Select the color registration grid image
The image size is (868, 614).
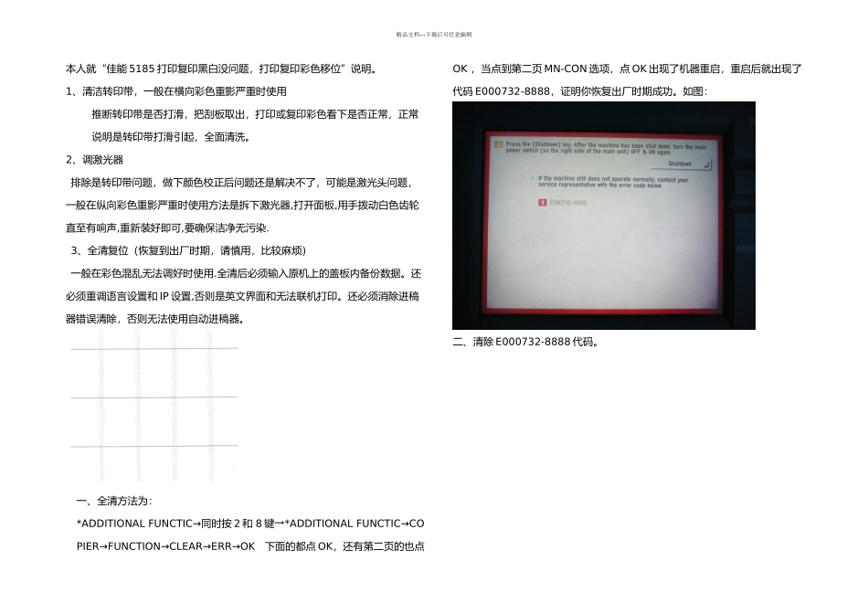click(x=154, y=406)
